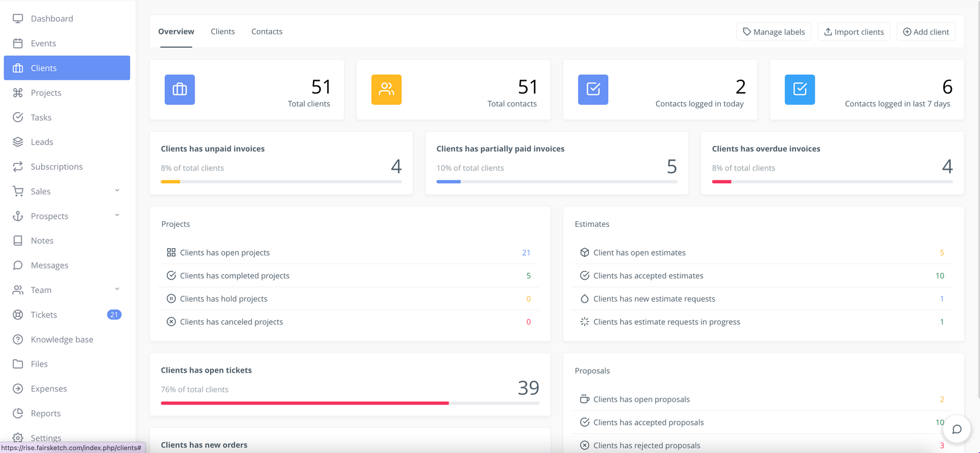Click the Add client button
980x453 pixels.
925,32
